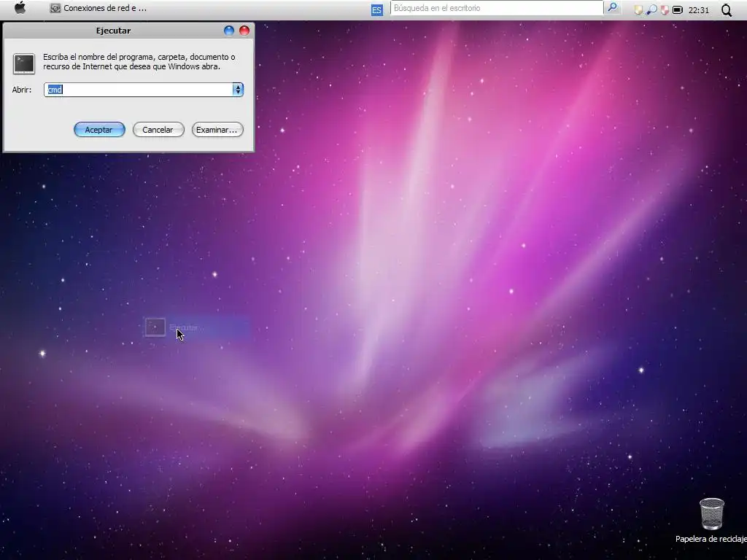Open the yellow shield tray icon

pos(638,10)
